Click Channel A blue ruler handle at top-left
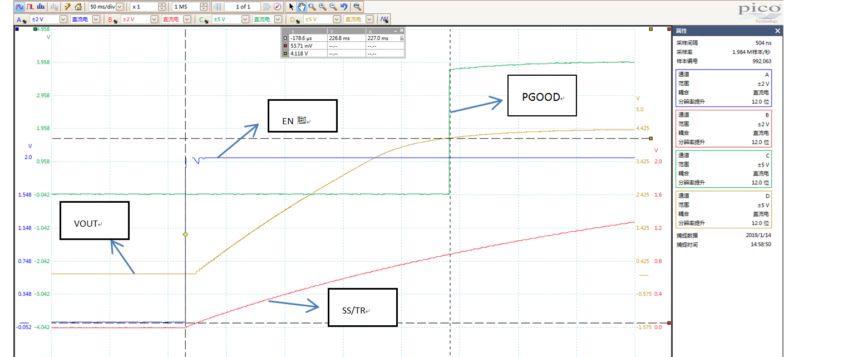868x357 pixels. [x=18, y=29]
